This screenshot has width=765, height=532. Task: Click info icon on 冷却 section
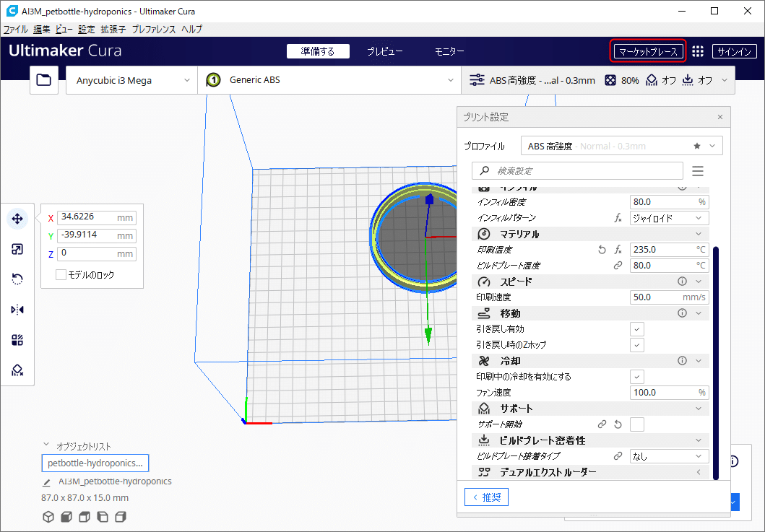(x=682, y=361)
